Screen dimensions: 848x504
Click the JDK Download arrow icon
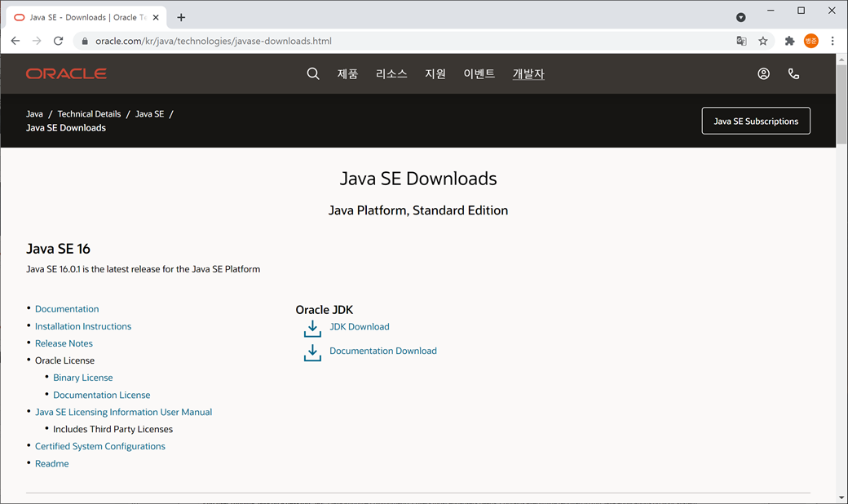(312, 328)
